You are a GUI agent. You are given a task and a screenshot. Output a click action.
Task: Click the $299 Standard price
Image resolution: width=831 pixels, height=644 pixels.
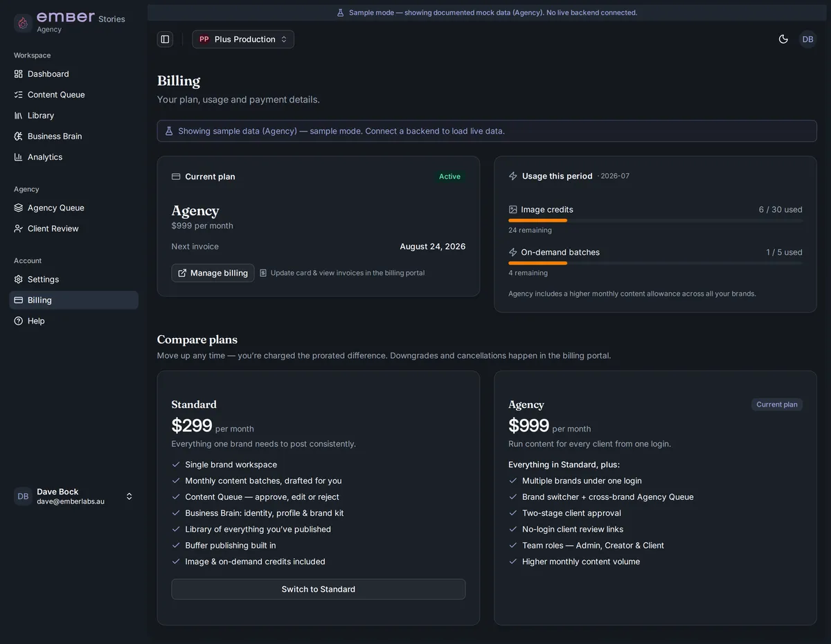(x=192, y=425)
